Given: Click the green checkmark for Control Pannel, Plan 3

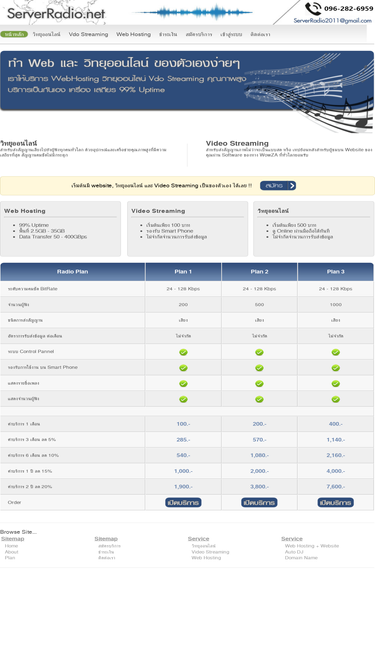Looking at the screenshot, I should (335, 352).
